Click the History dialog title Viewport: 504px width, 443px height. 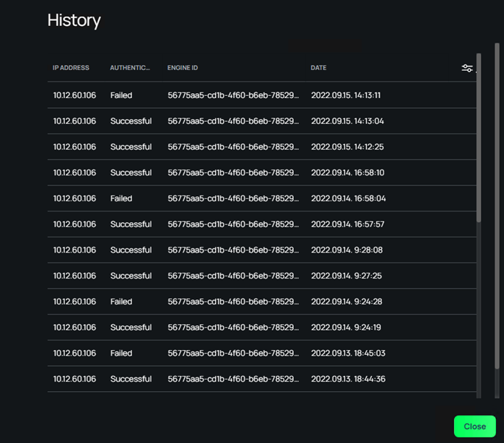tap(74, 20)
